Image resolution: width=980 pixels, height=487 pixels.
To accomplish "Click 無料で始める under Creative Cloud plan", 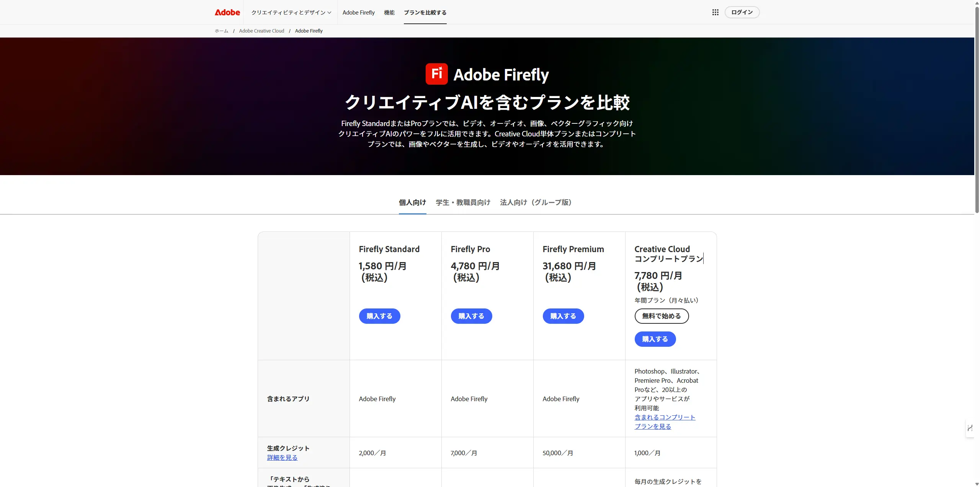I will (x=661, y=316).
